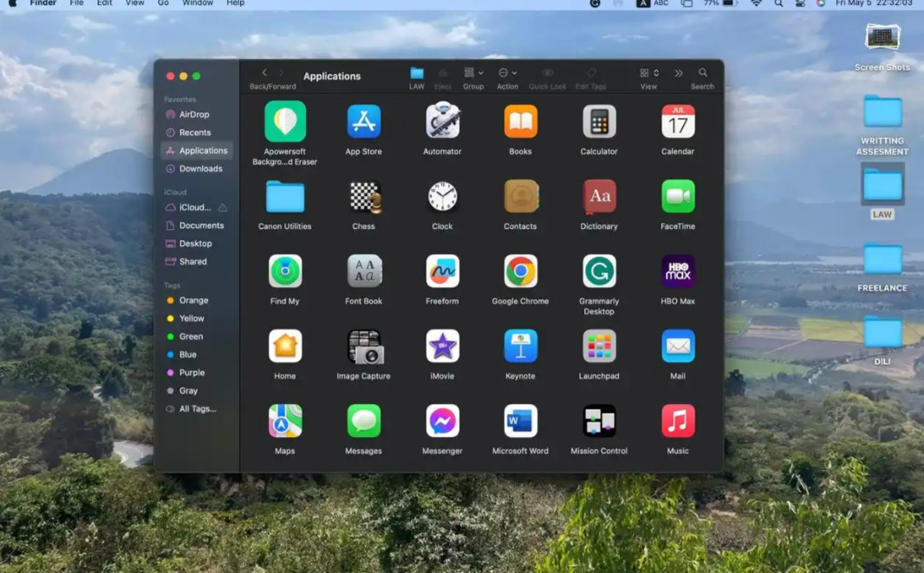Open the Window menu
The width and height of the screenshot is (924, 573).
[x=198, y=3]
